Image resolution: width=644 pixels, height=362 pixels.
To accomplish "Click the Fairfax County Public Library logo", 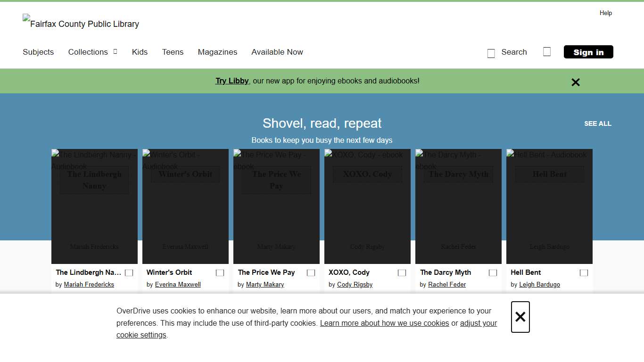I will tap(81, 23).
